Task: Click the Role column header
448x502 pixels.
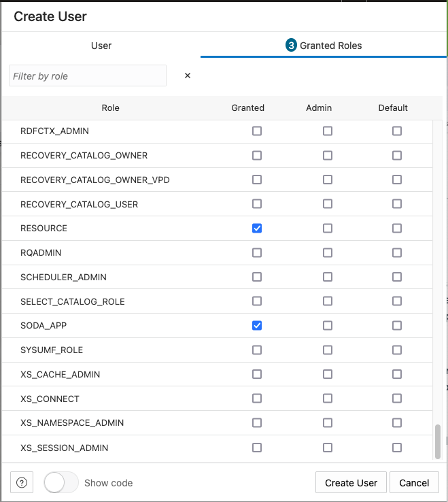Action: [x=110, y=108]
